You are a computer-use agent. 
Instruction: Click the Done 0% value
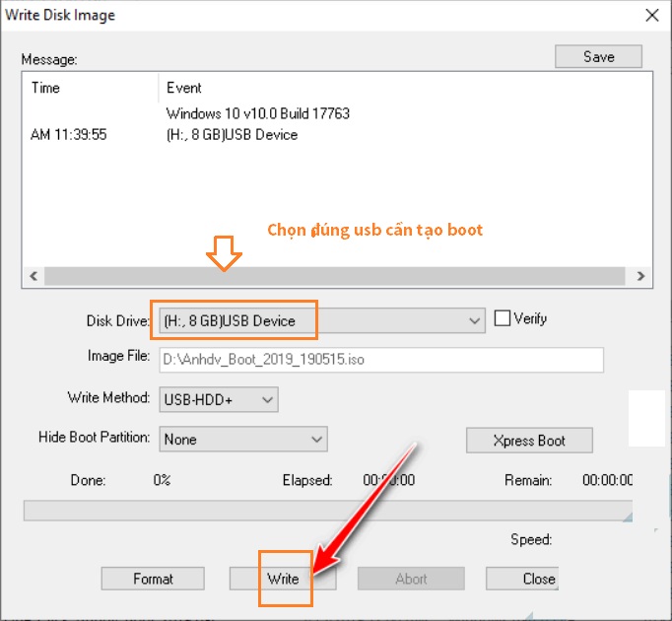coord(162,480)
